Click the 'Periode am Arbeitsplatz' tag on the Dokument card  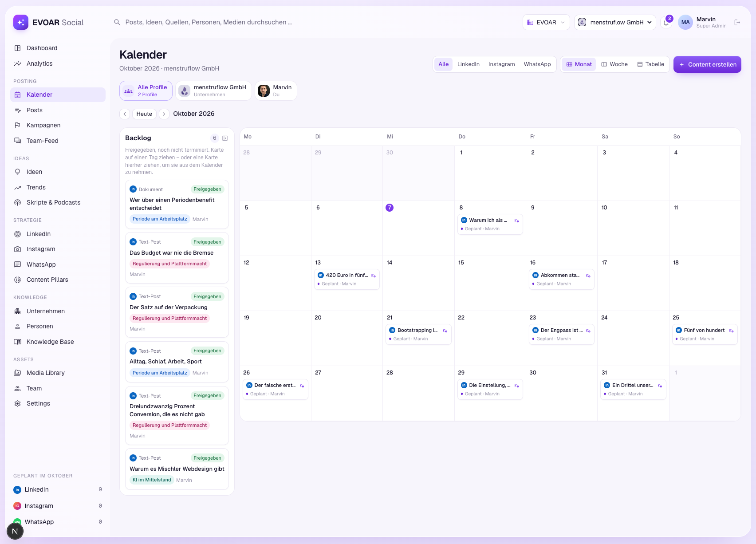(160, 219)
